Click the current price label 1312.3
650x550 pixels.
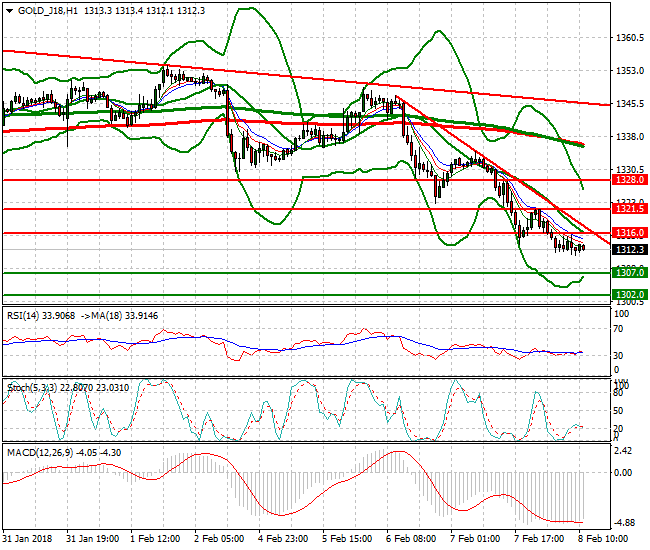(x=630, y=250)
